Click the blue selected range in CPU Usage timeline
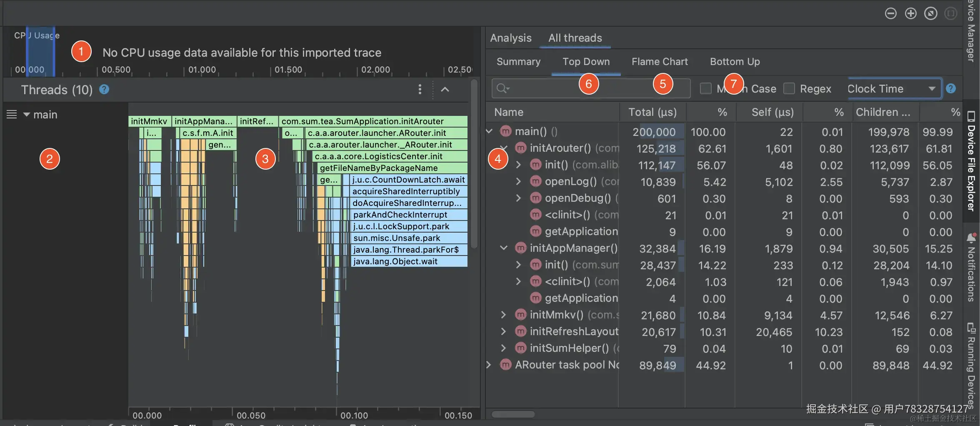The height and width of the screenshot is (426, 980). click(40, 52)
